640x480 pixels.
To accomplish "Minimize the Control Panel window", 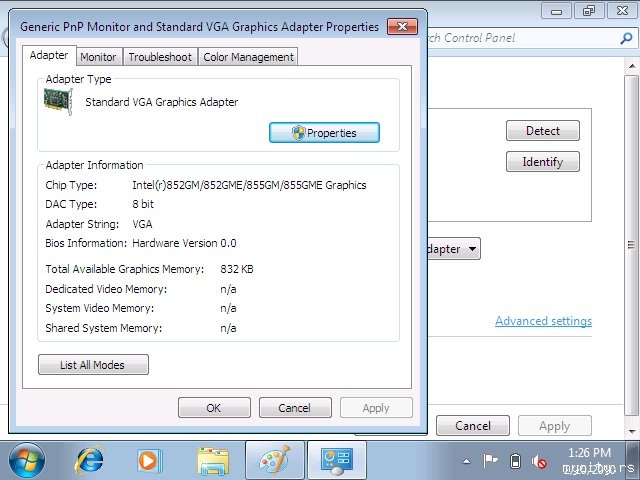I will (556, 11).
